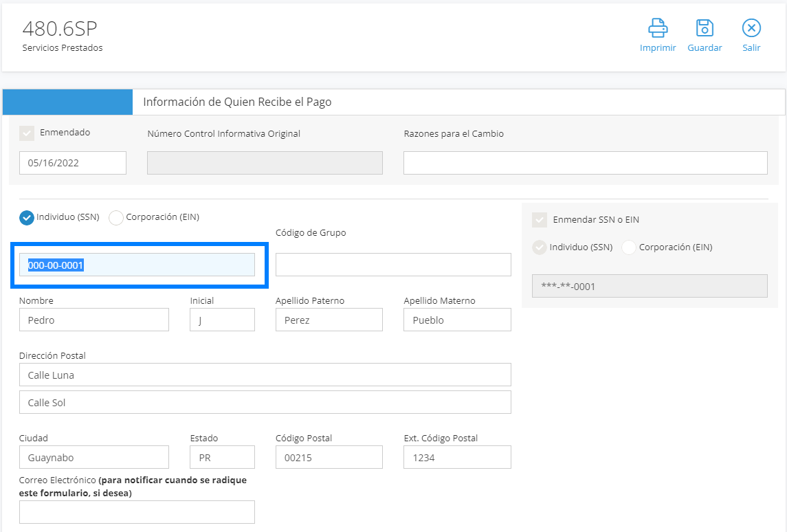Screen dimensions: 787x532
Task: Click the Inicial label
Action: tap(202, 300)
